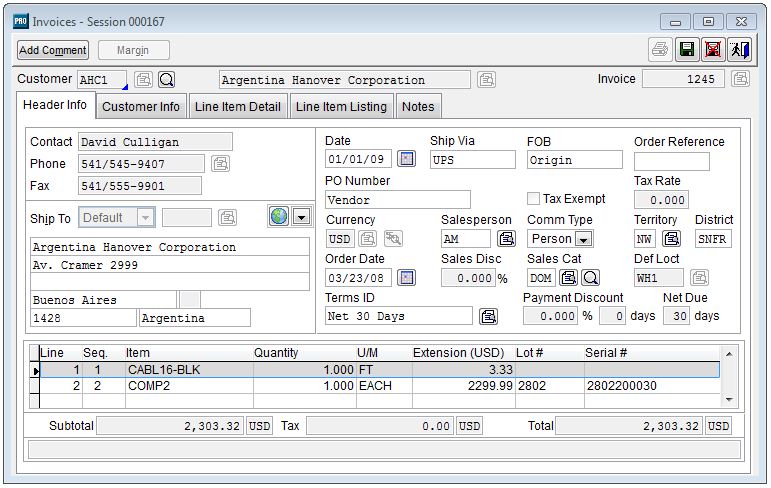This screenshot has height=488, width=771.
Task: Expand the Ship To Default dropdown
Action: [x=145, y=218]
